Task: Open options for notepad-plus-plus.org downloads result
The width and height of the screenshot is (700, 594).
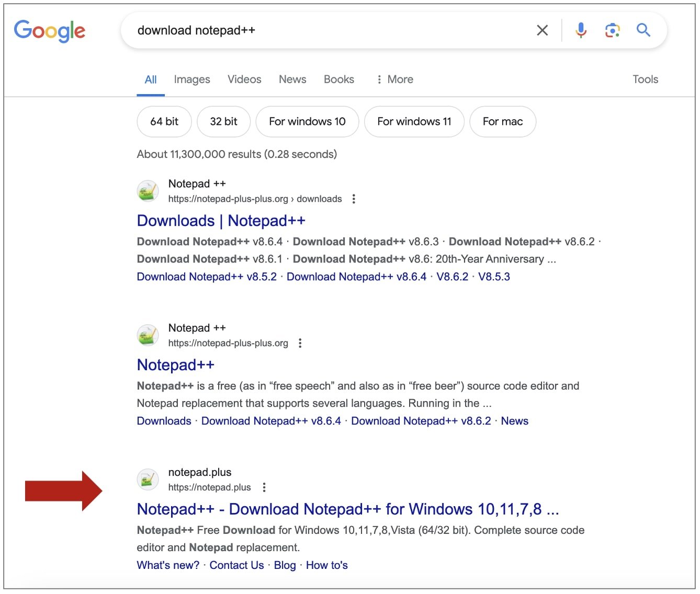Action: click(354, 199)
